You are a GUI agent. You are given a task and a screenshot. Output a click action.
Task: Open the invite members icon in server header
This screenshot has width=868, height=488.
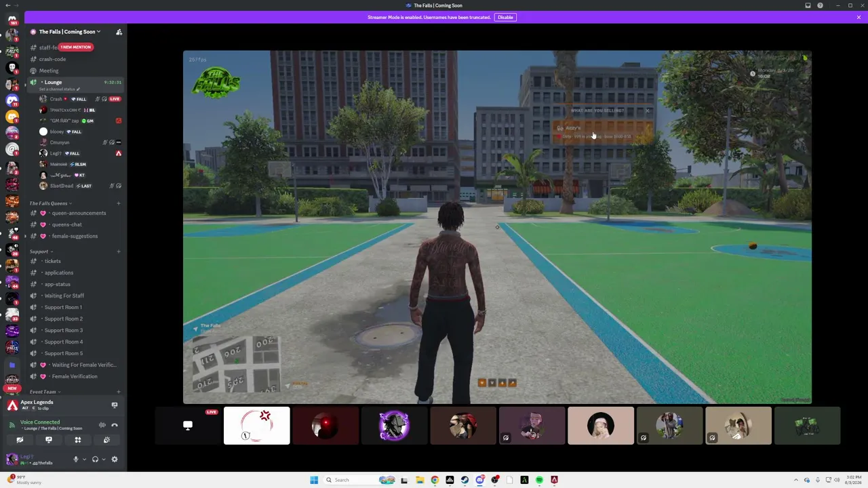[x=119, y=32]
